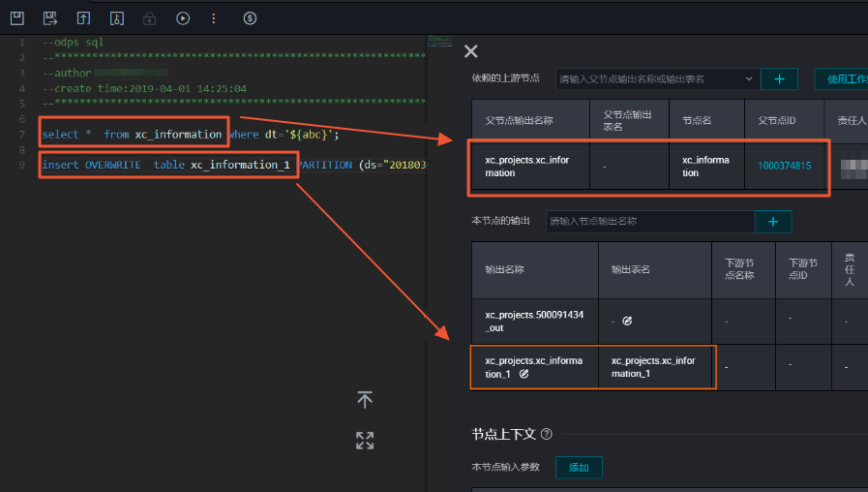868x492 pixels.
Task: Click the code minimap preview
Action: [440, 41]
